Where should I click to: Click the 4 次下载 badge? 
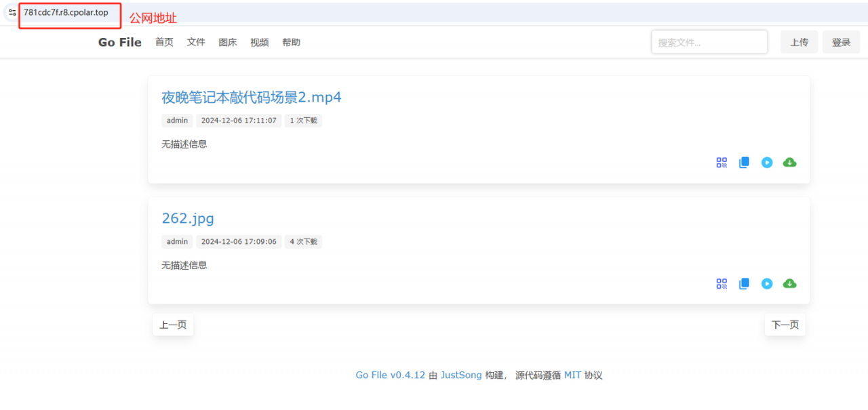[x=303, y=242]
